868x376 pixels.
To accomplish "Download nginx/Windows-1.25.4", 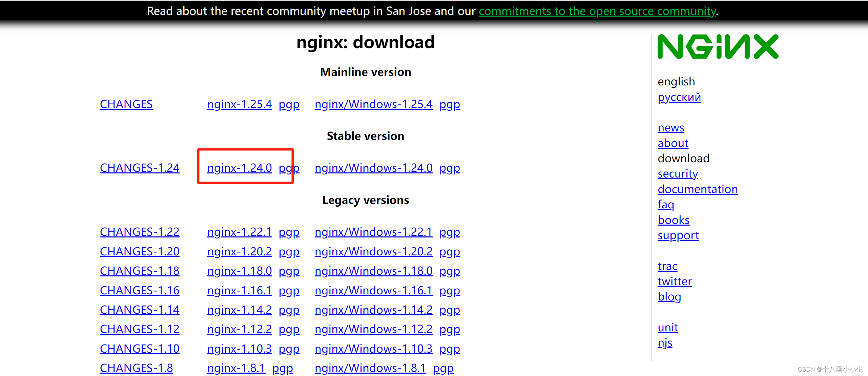I will coord(373,104).
